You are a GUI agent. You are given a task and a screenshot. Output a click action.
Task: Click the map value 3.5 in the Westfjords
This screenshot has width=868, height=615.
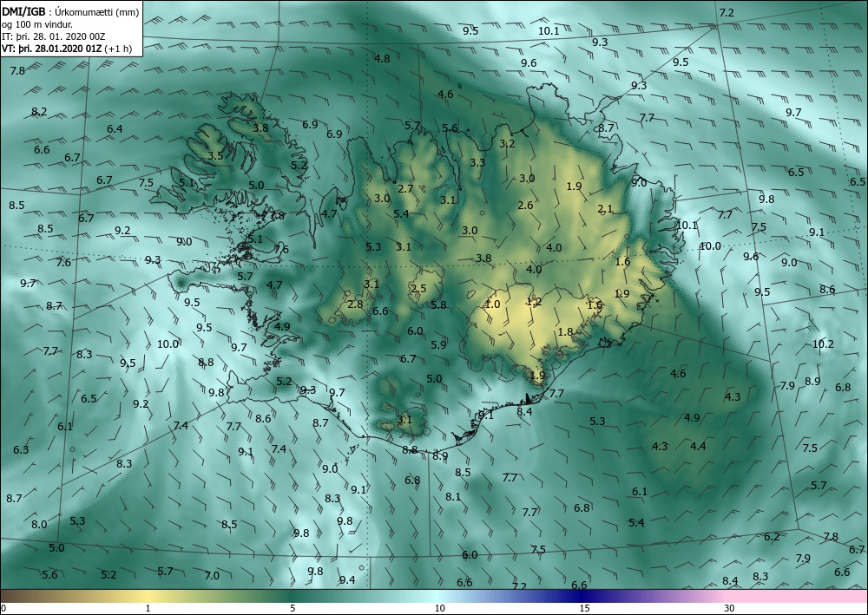tap(215, 155)
